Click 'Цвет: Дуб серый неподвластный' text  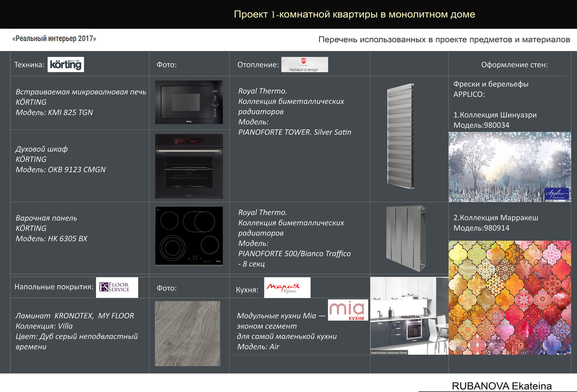coord(77,337)
